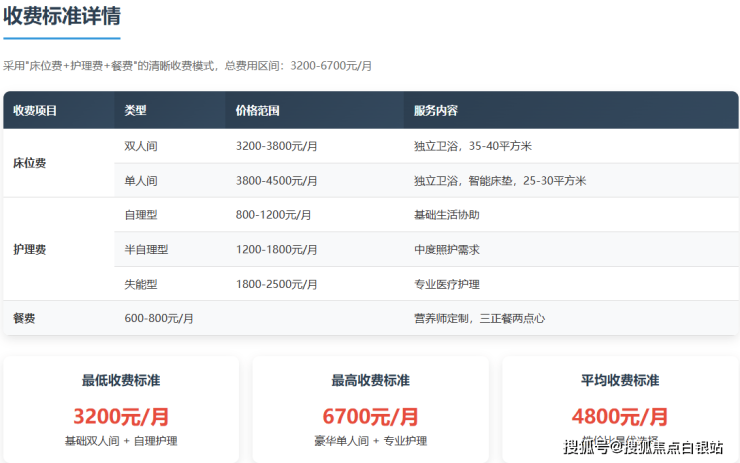Click the 专业医疗护理 service description
The image size is (740, 463).
446,284
